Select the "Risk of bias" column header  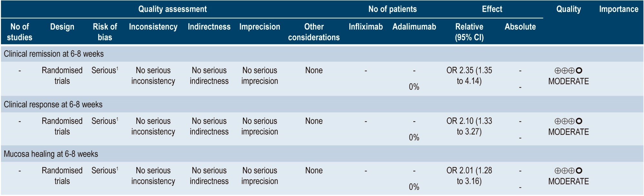coord(105,32)
